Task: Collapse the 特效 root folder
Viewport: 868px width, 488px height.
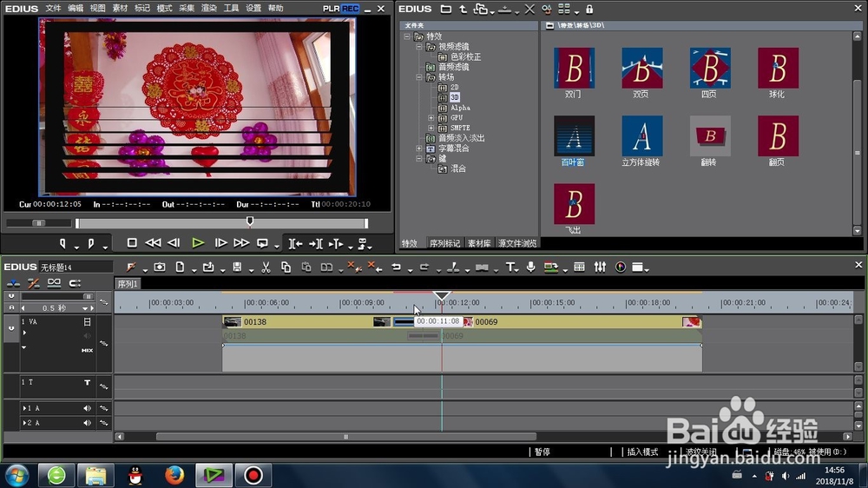Action: point(407,36)
